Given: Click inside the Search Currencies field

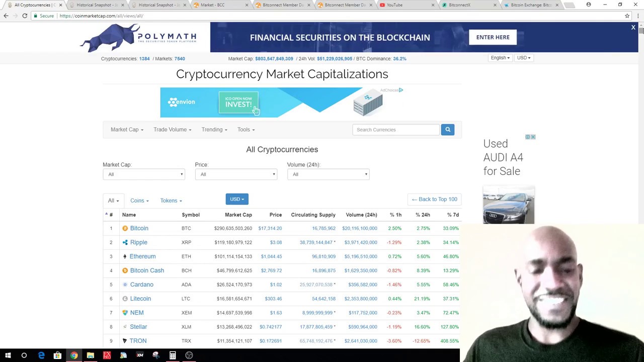Looking at the screenshot, I should point(396,130).
